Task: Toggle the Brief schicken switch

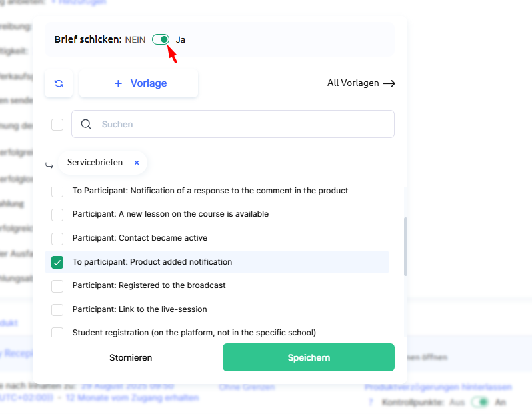Action: coord(161,39)
